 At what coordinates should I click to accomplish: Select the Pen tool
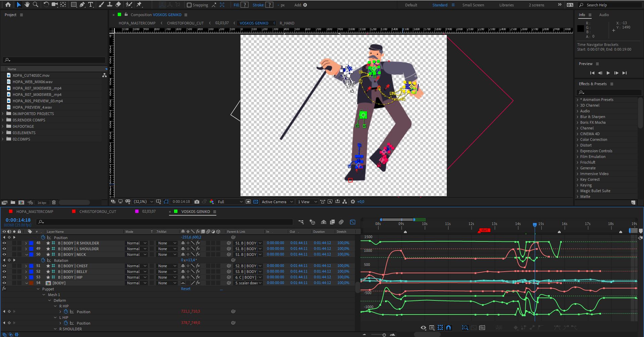coord(82,5)
